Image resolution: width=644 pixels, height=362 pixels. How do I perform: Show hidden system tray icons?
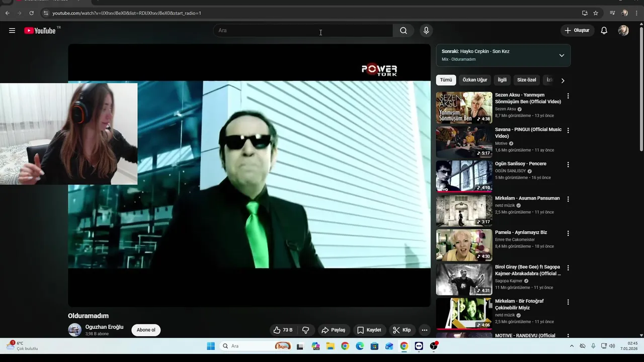tap(572, 346)
